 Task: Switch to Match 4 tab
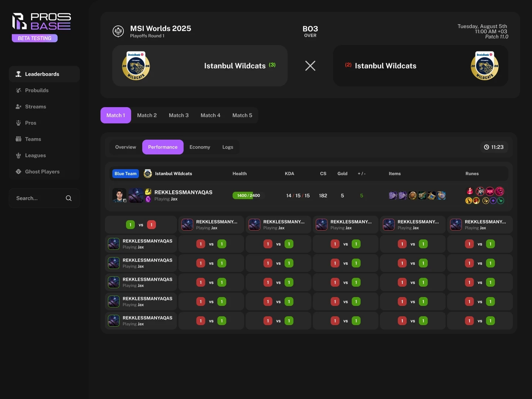pyautogui.click(x=210, y=115)
